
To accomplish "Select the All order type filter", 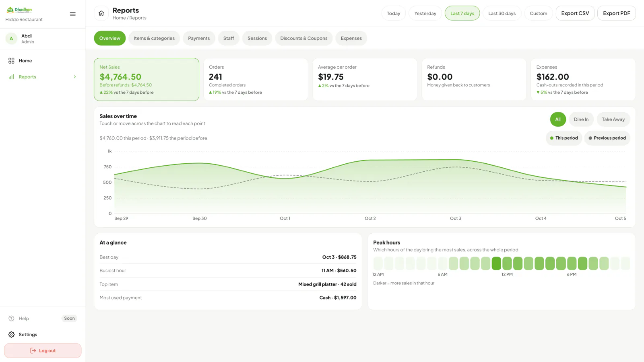I will pos(558,119).
